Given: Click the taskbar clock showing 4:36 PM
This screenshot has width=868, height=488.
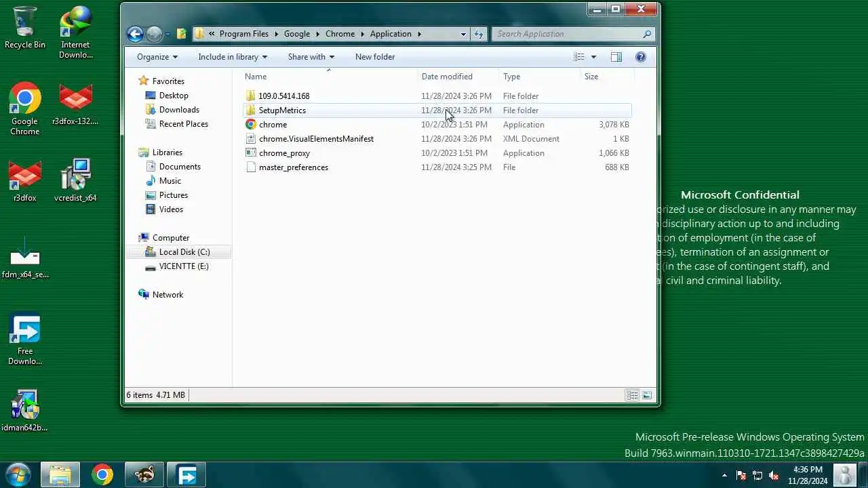Looking at the screenshot, I should [x=807, y=475].
